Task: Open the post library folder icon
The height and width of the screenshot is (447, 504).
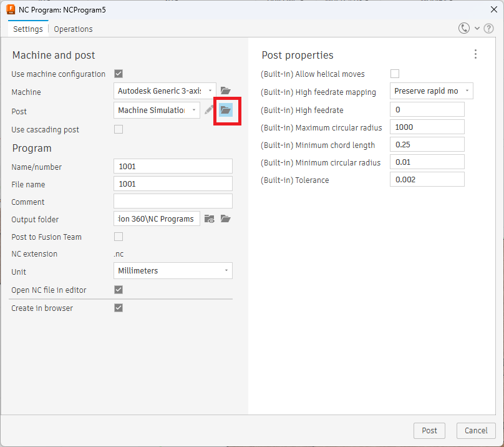Action: (226, 111)
